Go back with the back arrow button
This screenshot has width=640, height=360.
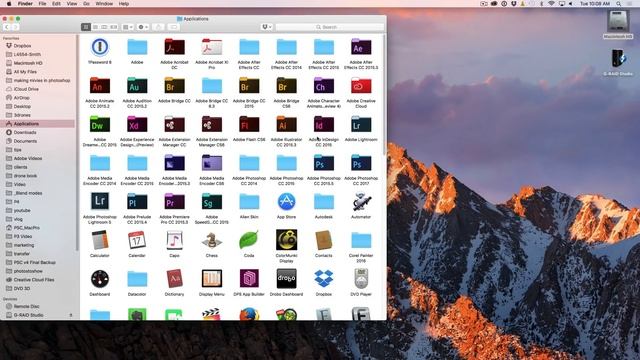click(x=7, y=27)
